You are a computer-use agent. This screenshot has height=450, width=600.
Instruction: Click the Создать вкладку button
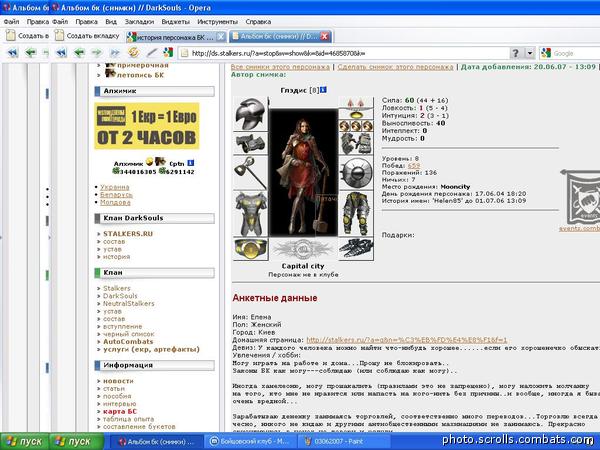(x=87, y=36)
